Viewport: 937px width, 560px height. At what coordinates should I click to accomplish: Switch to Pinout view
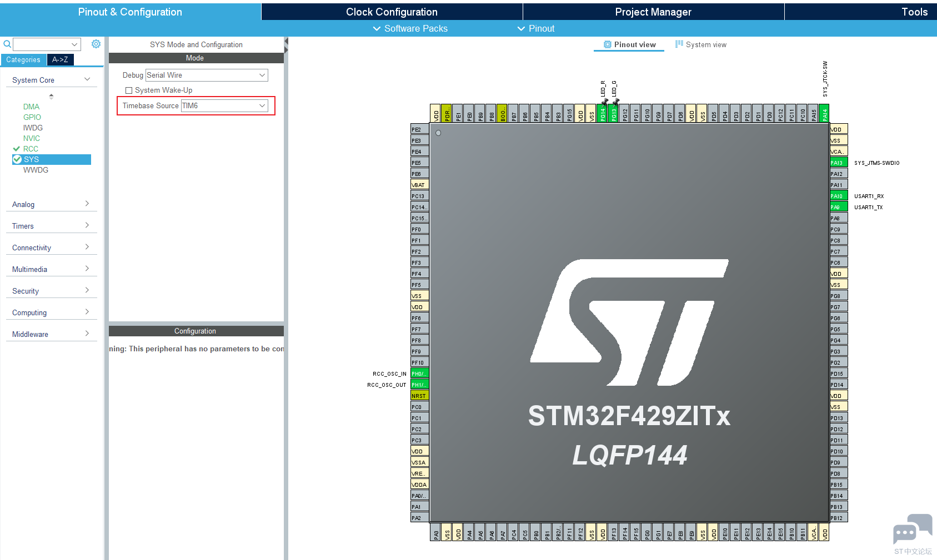[x=629, y=44]
